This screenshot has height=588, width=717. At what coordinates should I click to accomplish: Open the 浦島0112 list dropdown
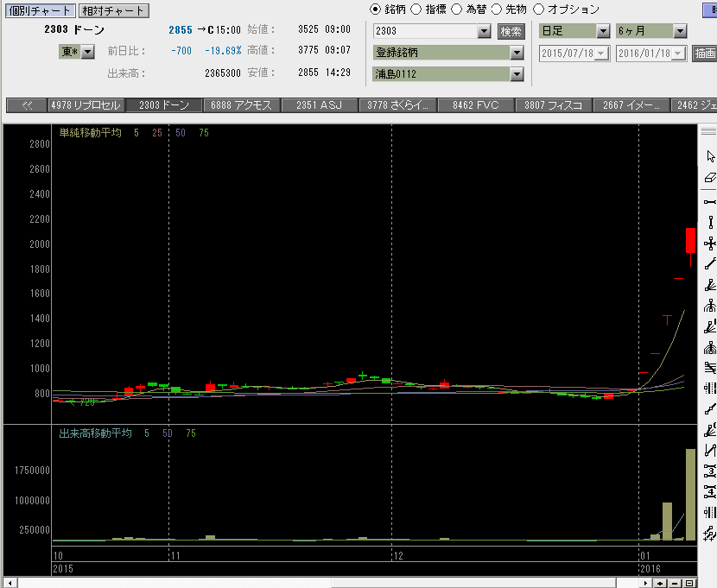pos(517,74)
